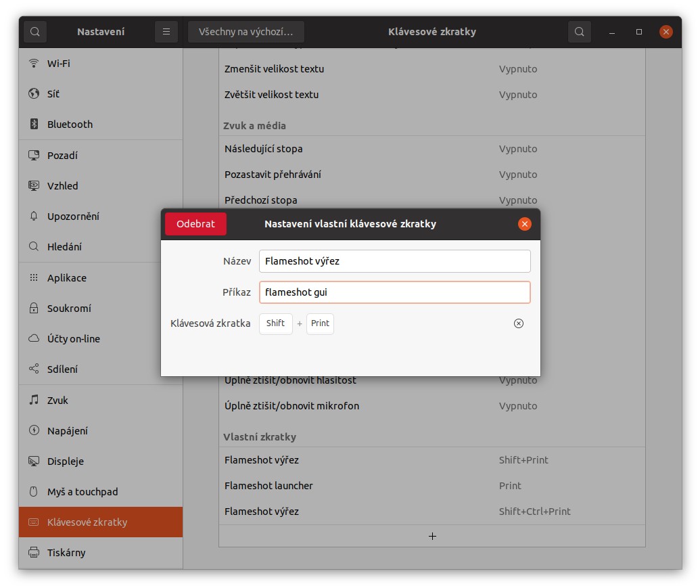The width and height of the screenshot is (700, 588).
Task: Click the Následující stopa row
Action: point(432,149)
